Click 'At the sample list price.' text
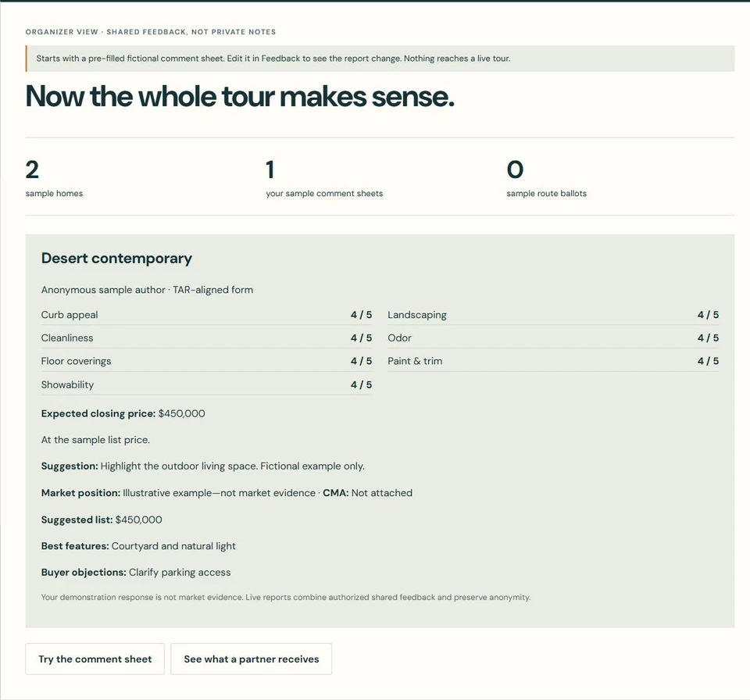Viewport: 750px width, 700px height. (x=95, y=440)
